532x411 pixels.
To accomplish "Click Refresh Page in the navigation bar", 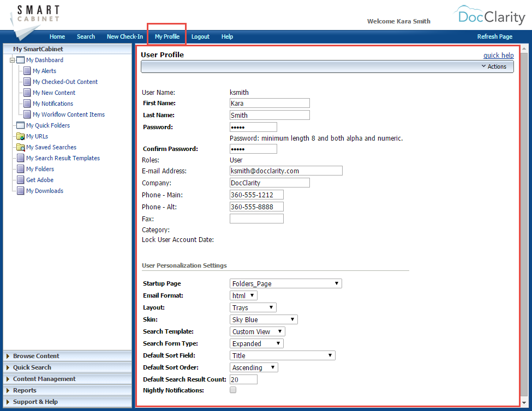I will tap(494, 37).
